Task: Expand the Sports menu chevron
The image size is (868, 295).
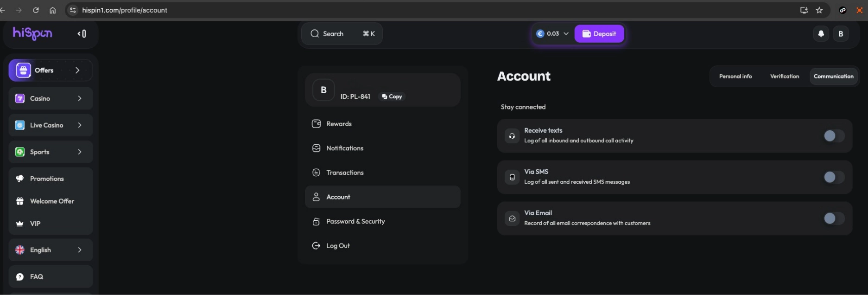Action: click(80, 152)
